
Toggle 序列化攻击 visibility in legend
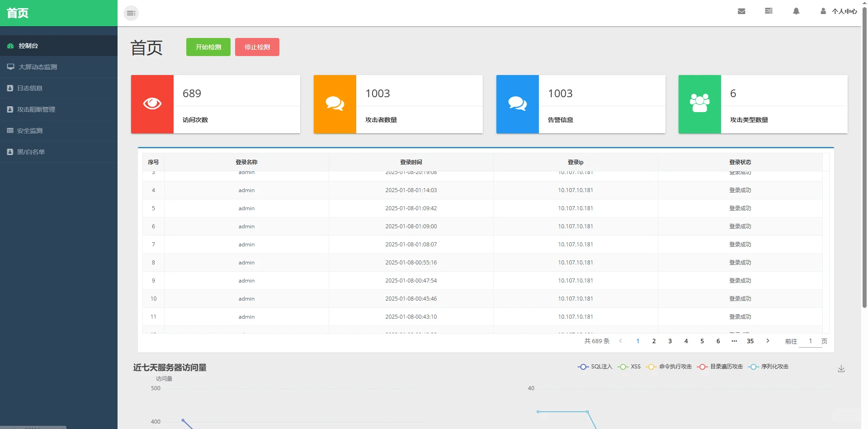click(x=753, y=367)
